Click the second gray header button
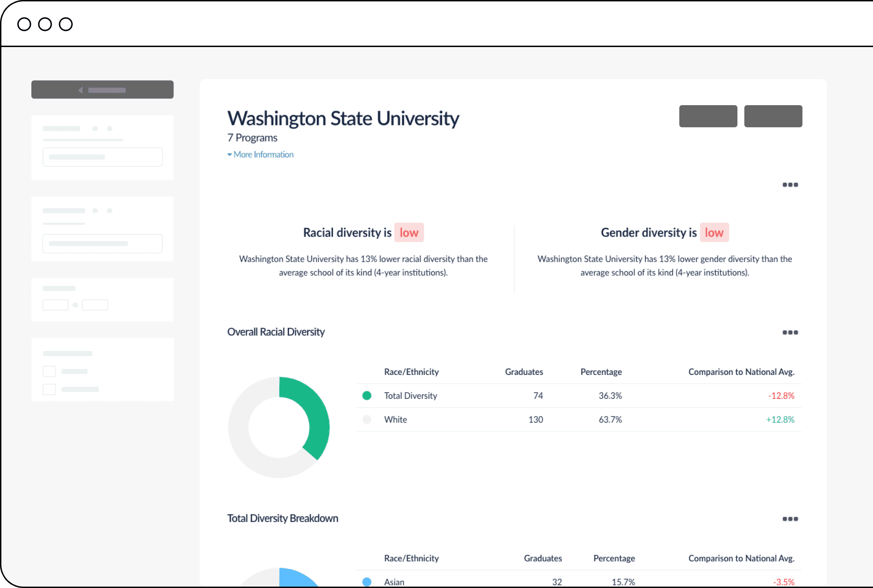Viewport: 873px width, 588px height. 773,116
